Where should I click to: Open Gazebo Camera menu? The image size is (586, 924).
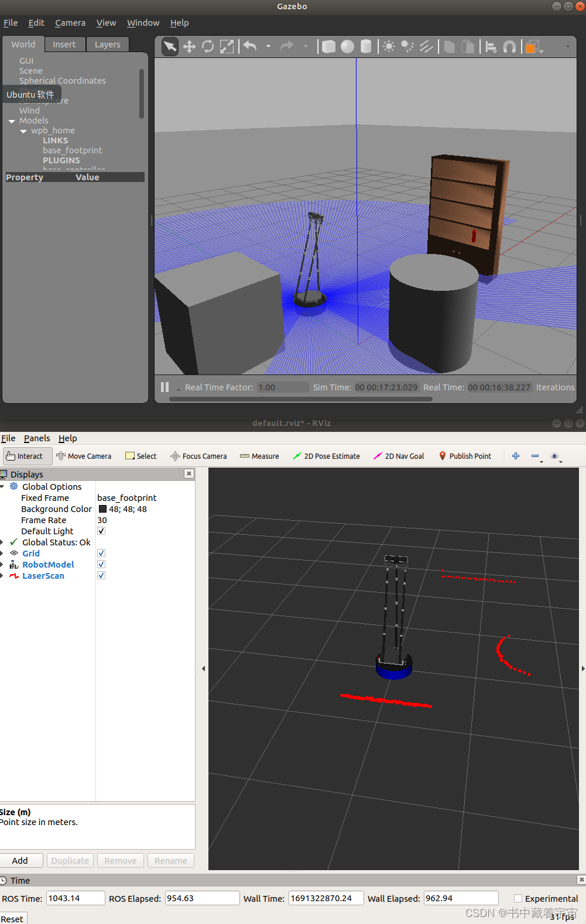pyautogui.click(x=70, y=23)
